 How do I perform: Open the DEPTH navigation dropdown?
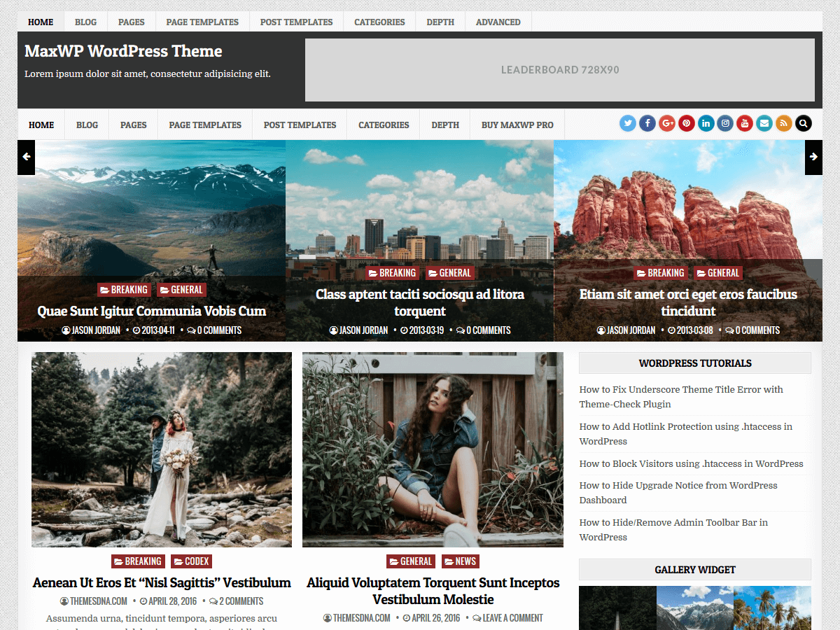click(445, 125)
